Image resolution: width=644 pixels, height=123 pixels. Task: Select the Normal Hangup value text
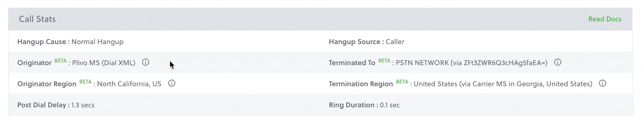coord(97,42)
